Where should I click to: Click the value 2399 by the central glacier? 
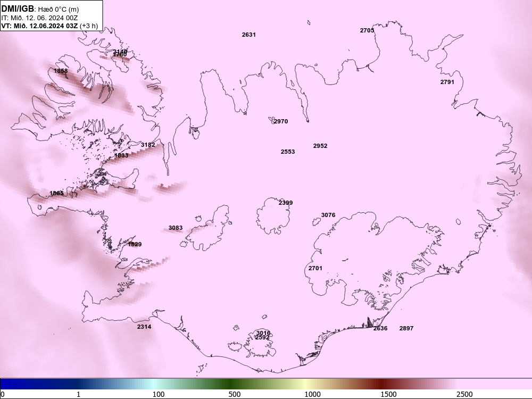coord(286,203)
